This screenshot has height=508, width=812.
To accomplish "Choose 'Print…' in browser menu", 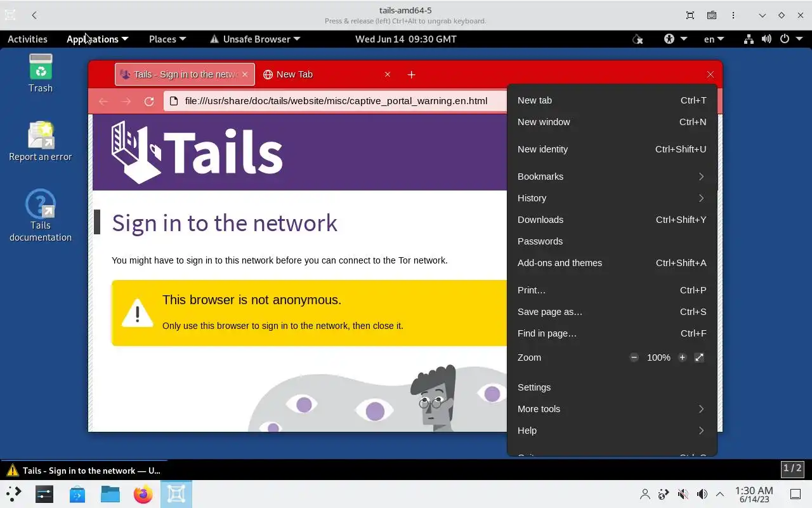I will [612, 290].
